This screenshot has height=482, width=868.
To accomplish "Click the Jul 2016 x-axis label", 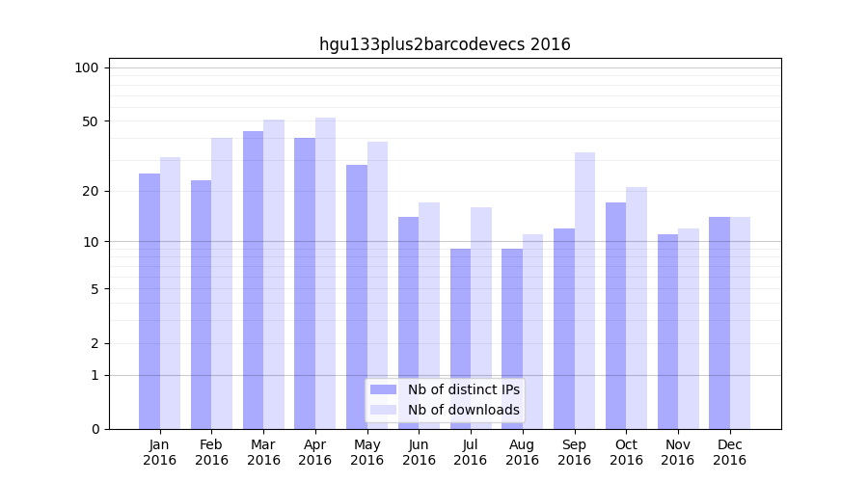I will pos(471,452).
